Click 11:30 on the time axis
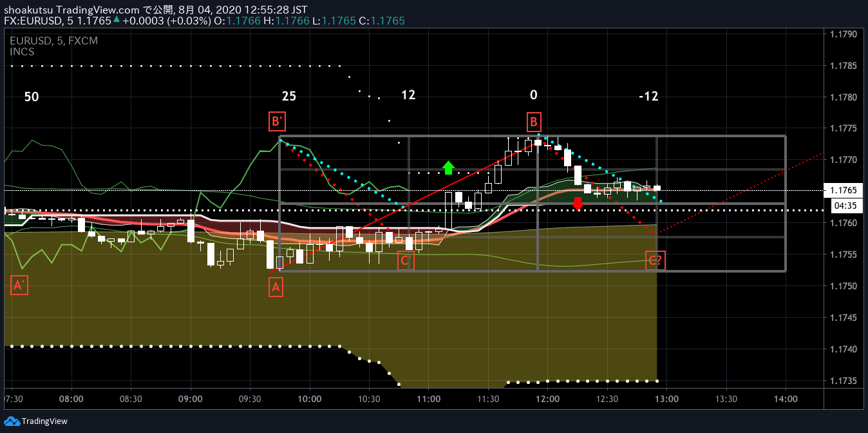Viewport: 868px width, 433px height. (488, 399)
